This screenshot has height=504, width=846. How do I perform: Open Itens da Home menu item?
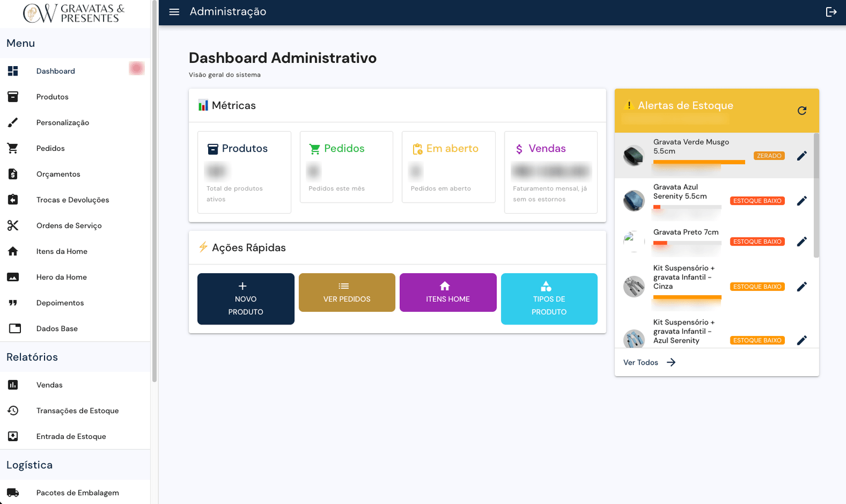[x=75, y=251]
